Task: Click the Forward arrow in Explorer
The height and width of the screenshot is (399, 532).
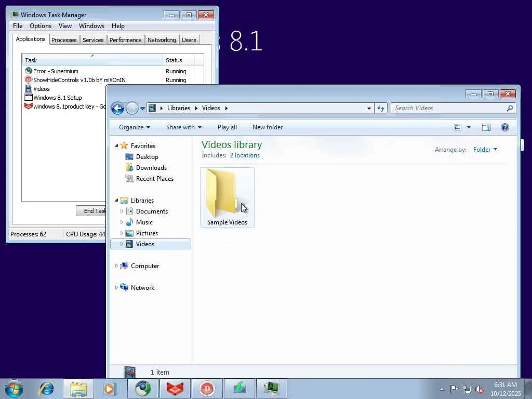Action: 132,108
